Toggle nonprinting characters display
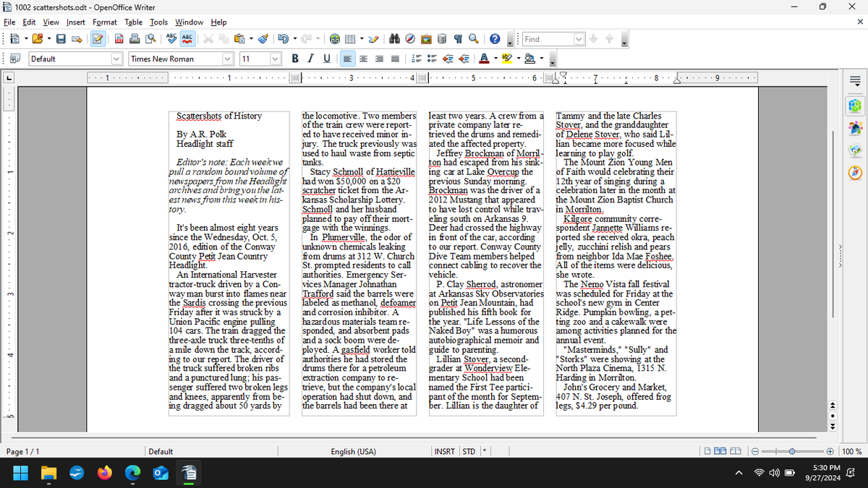 (x=458, y=40)
